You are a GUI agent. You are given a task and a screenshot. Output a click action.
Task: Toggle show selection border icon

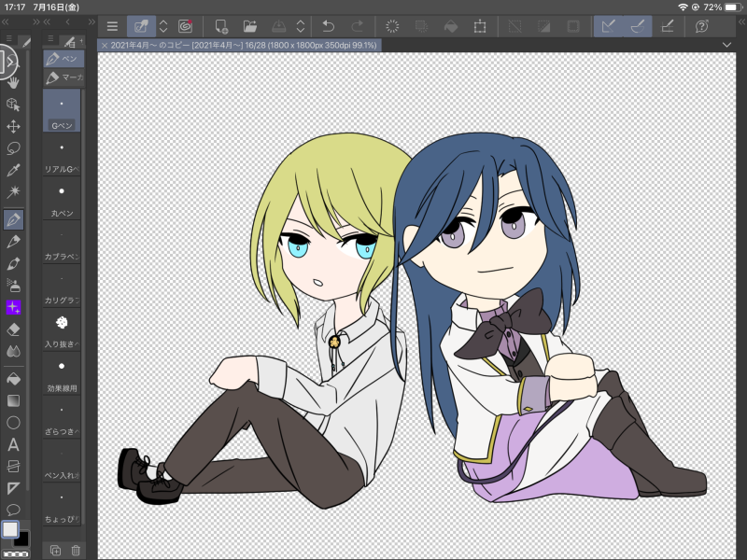[x=573, y=26]
